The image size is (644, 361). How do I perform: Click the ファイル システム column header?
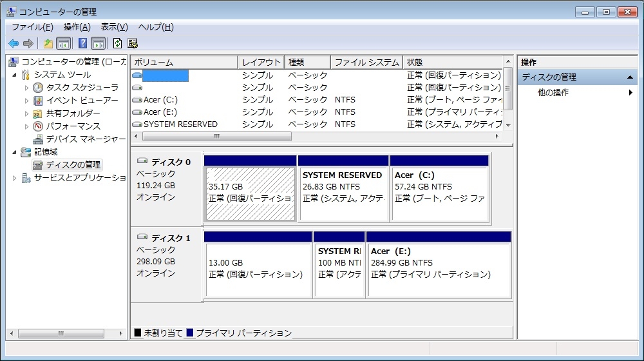[367, 63]
